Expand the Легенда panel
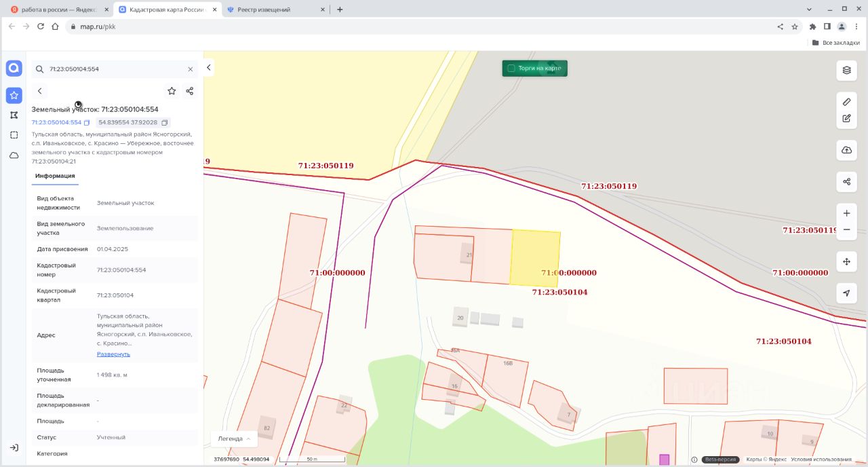 coord(234,438)
